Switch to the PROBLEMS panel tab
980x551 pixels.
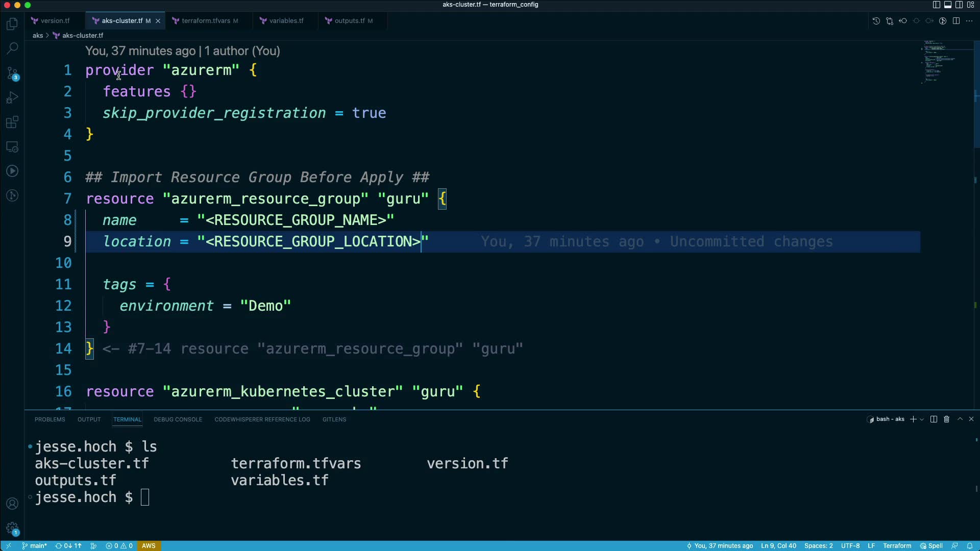coord(50,419)
